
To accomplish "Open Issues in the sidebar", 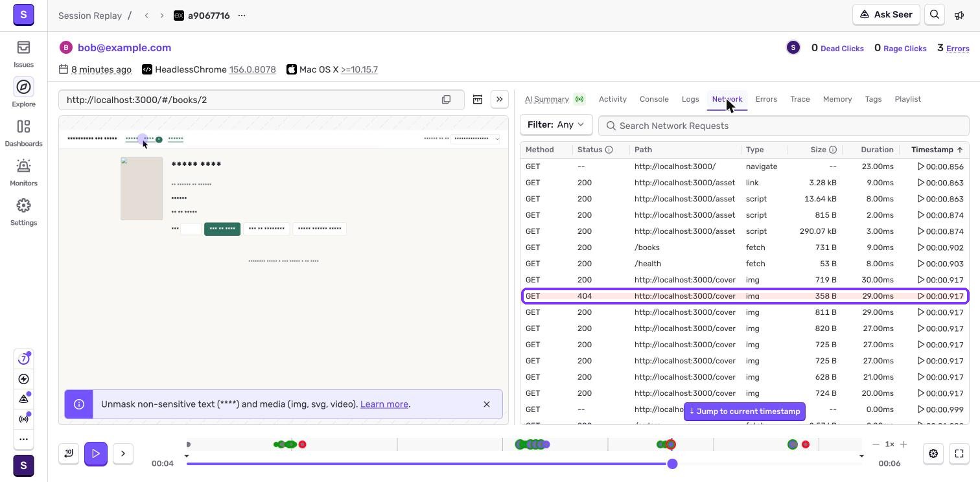I will [23, 54].
